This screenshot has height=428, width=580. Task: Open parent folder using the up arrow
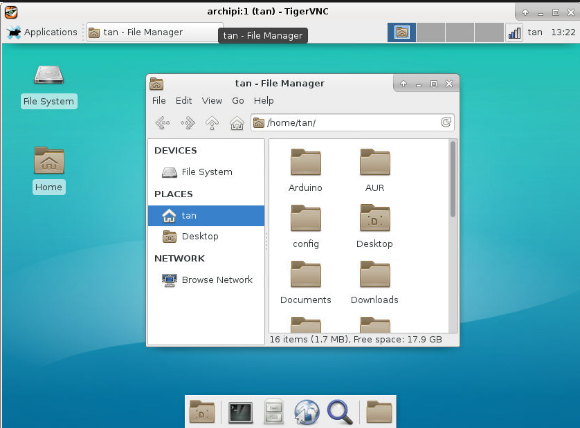point(212,123)
